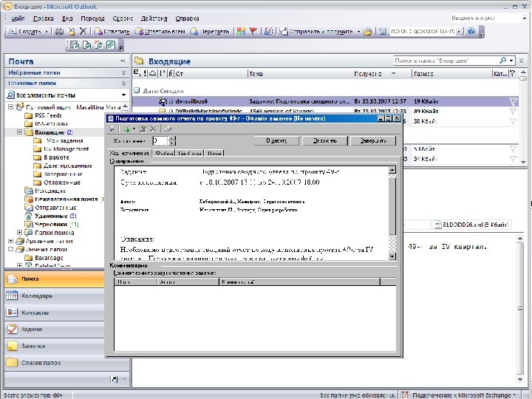This screenshot has height=399, width=532.
Task: Collapse the mailbox root tree node
Action: [10, 107]
